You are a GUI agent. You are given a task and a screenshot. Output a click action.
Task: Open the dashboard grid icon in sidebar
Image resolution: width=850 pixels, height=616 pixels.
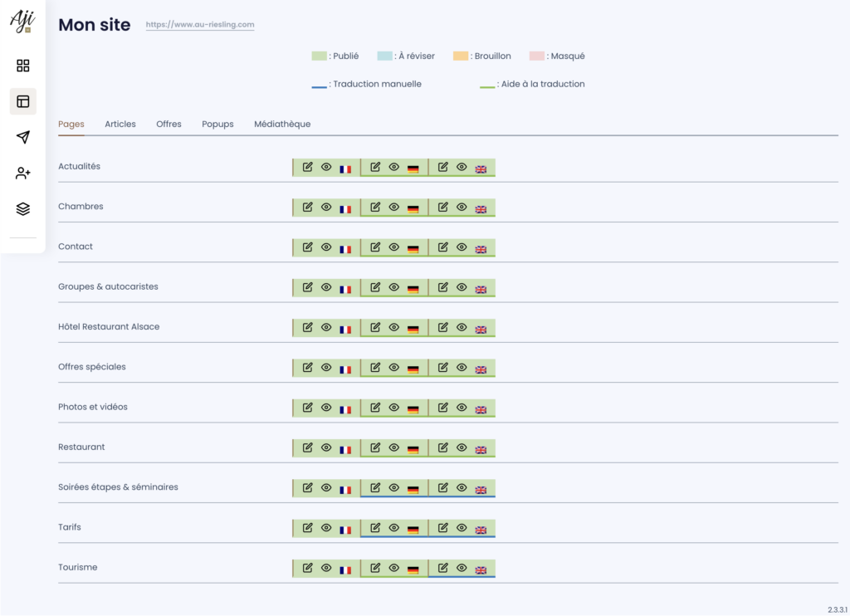coord(23,66)
